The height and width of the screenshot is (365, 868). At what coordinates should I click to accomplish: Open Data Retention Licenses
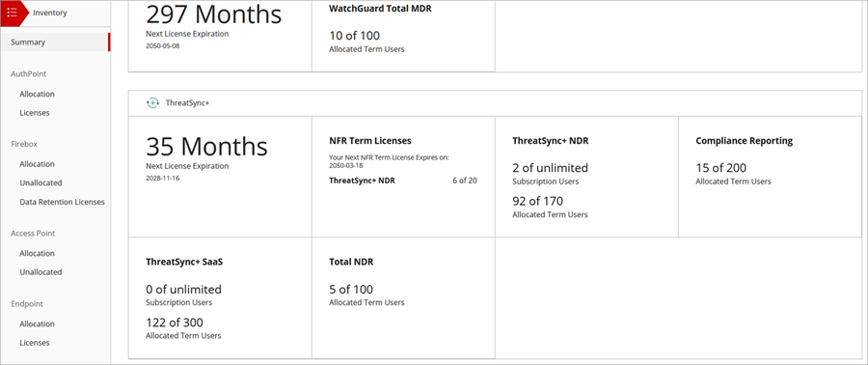[62, 202]
